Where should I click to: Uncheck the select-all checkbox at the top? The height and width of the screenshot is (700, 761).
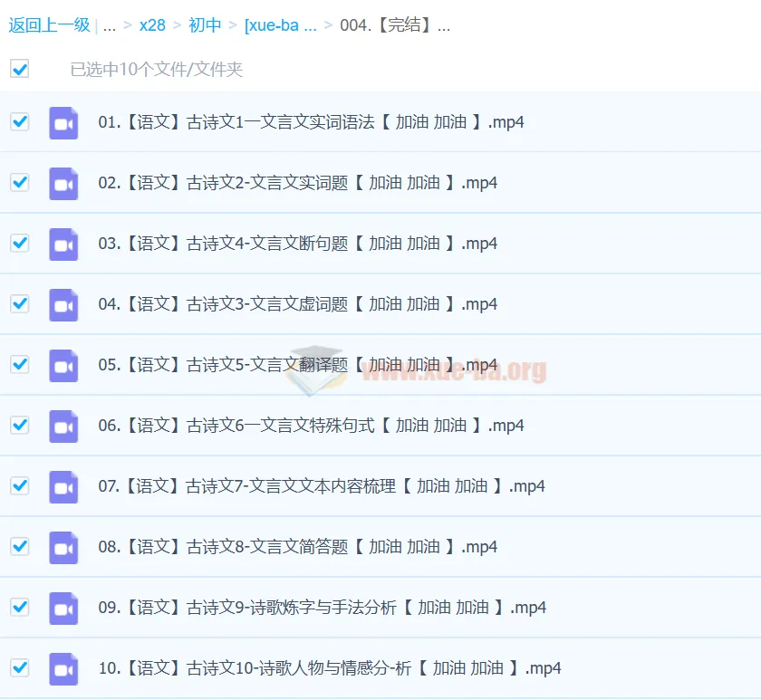coord(19,68)
